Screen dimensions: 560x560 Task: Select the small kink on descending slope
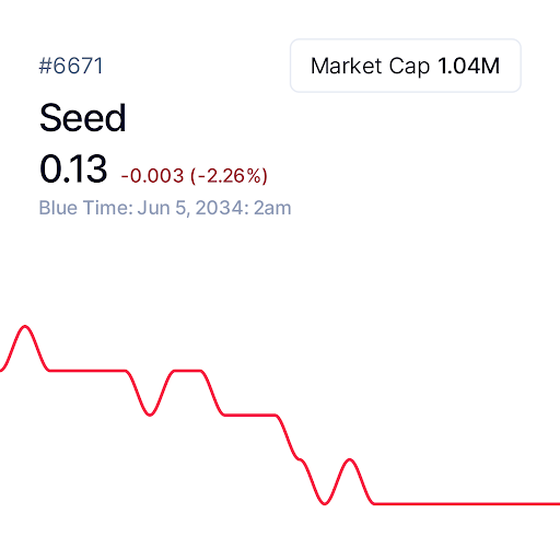click(x=300, y=459)
